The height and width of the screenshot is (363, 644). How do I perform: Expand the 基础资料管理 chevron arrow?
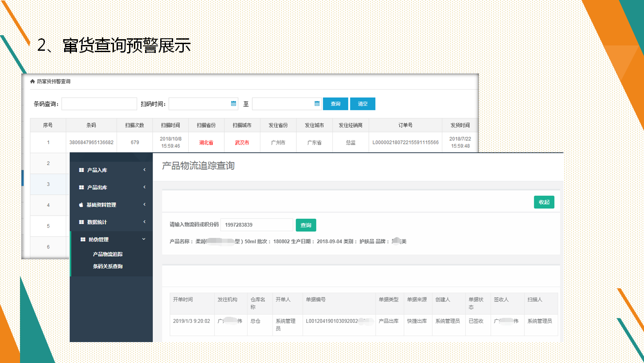144,205
